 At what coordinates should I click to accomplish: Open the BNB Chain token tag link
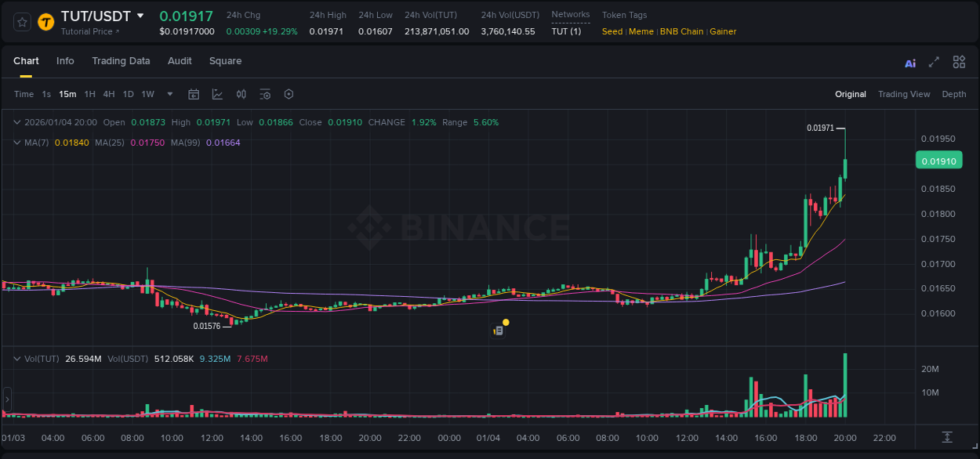click(682, 31)
